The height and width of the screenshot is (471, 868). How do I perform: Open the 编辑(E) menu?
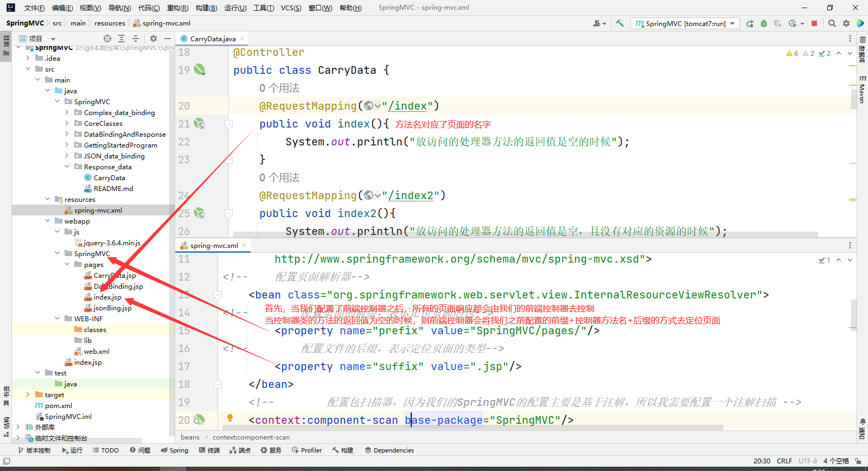pos(62,8)
